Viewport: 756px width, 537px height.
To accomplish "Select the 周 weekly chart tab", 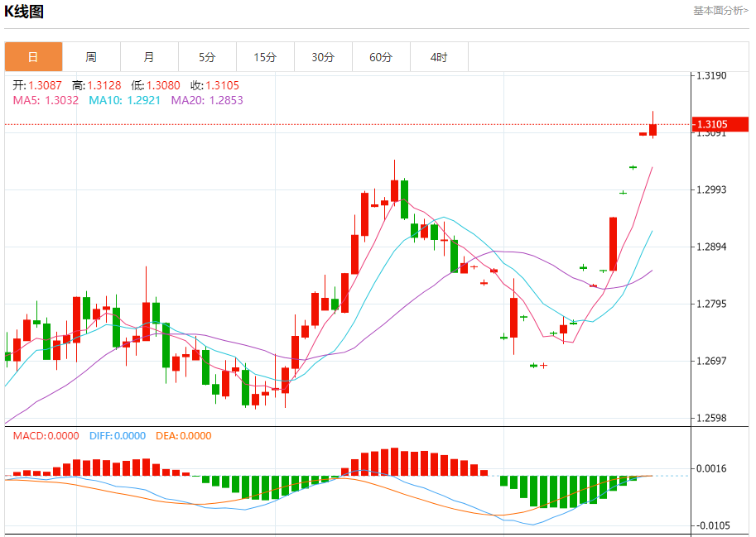I will 91,57.
